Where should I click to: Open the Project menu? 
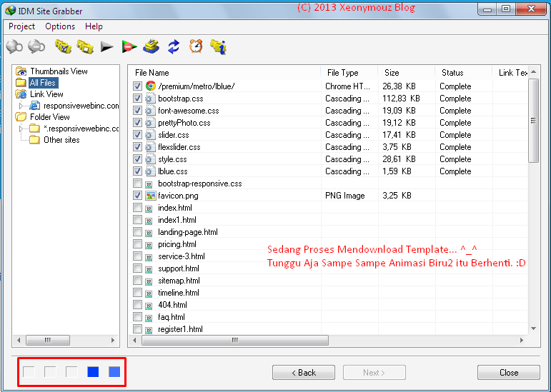[x=21, y=26]
